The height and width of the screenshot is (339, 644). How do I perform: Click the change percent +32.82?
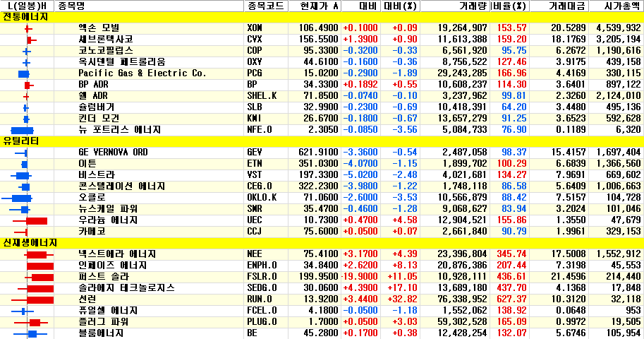pos(402,299)
